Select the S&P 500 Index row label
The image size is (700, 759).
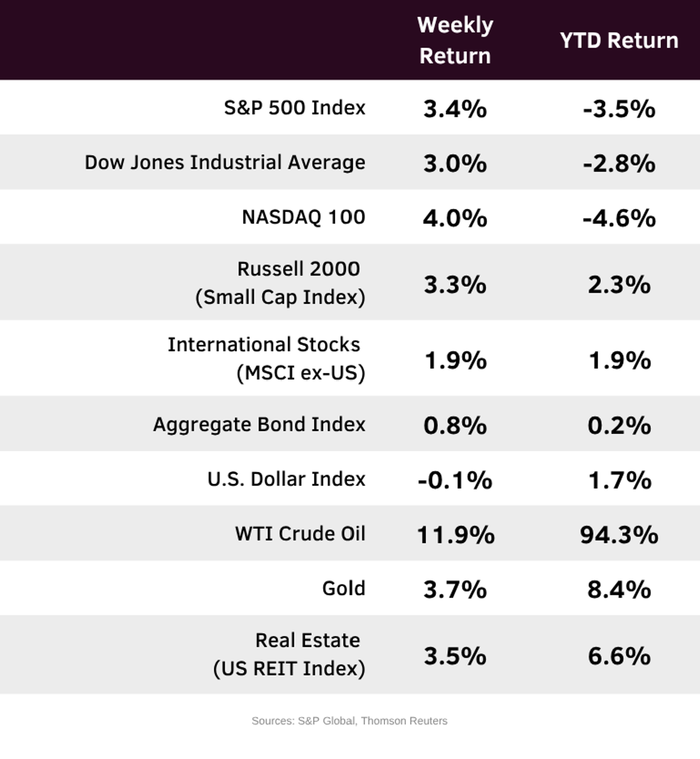[295, 107]
